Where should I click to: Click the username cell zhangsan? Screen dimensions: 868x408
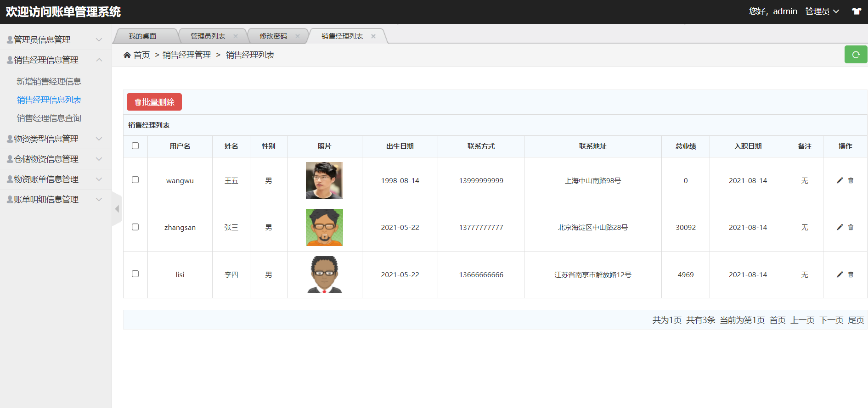[180, 227]
